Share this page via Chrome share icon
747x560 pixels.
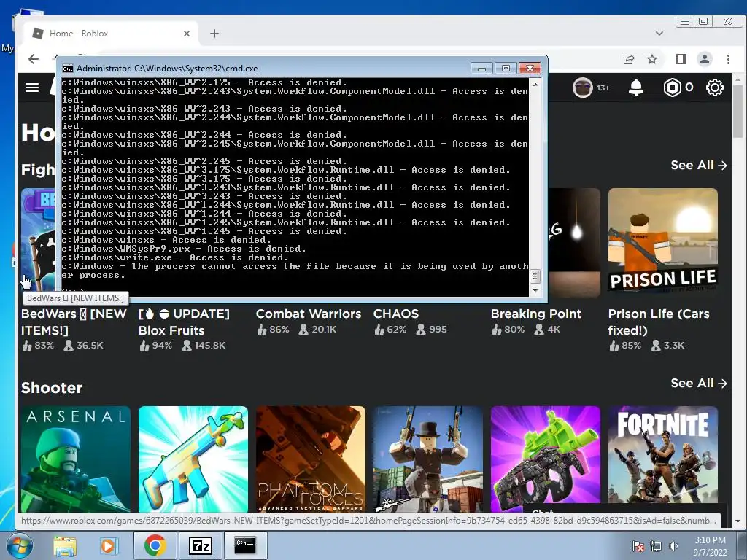(x=629, y=59)
